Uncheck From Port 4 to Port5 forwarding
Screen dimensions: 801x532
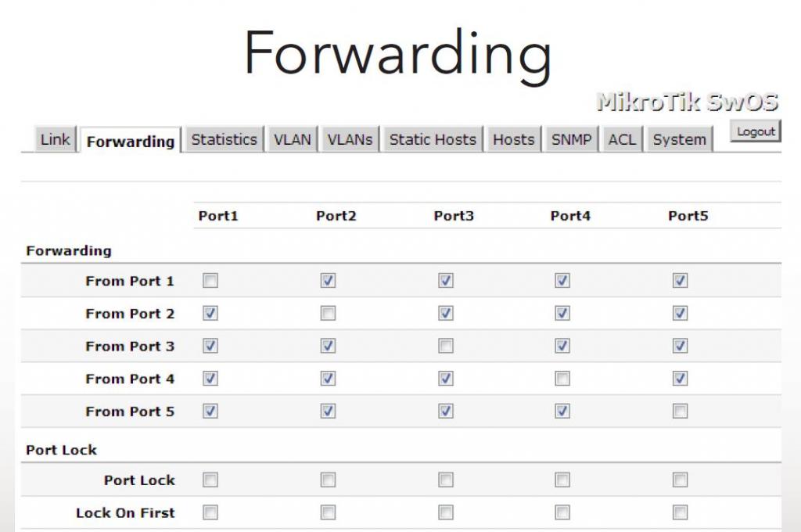pyautogui.click(x=680, y=379)
